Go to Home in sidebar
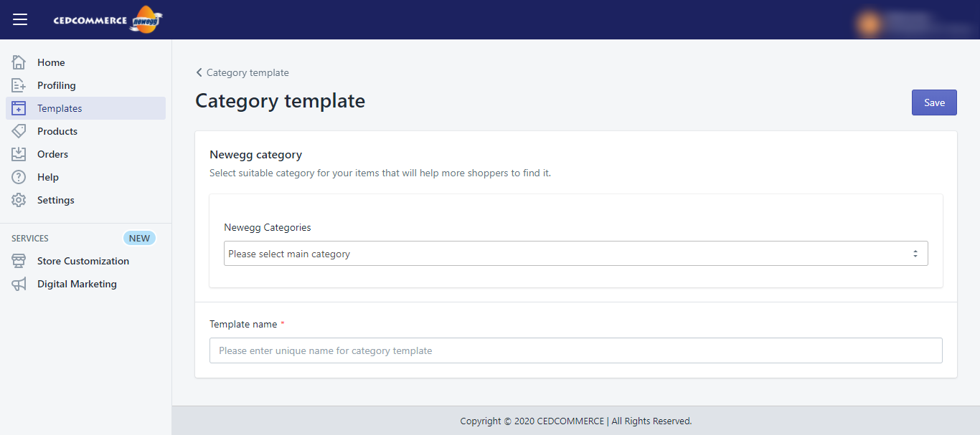The height and width of the screenshot is (435, 980). [x=86, y=62]
